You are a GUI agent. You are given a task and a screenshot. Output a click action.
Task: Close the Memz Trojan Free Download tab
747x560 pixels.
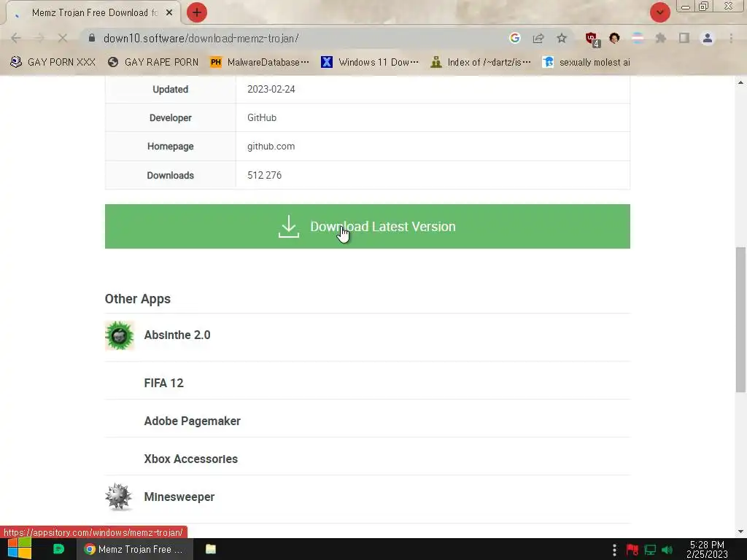click(x=169, y=13)
